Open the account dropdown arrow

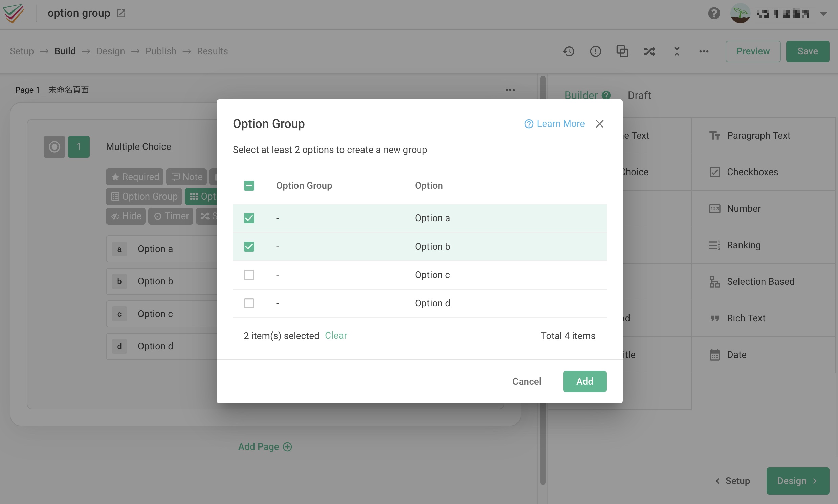[x=823, y=13]
